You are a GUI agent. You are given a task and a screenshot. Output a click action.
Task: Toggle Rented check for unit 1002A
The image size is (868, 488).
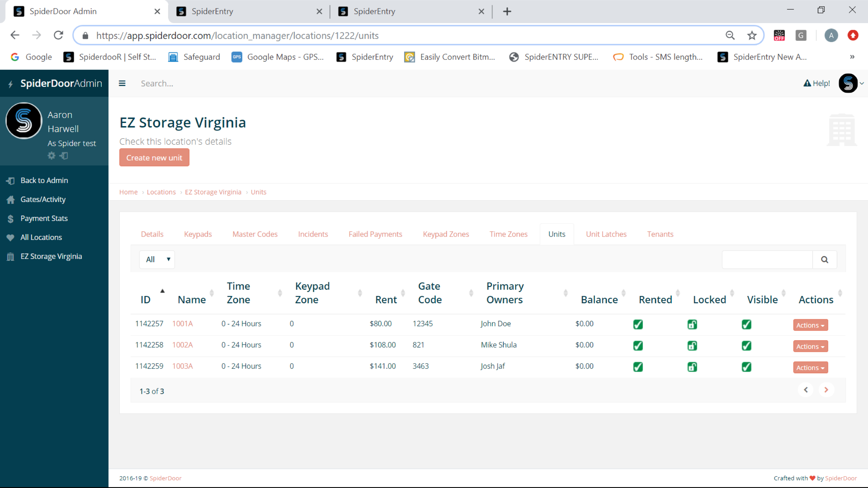(638, 345)
